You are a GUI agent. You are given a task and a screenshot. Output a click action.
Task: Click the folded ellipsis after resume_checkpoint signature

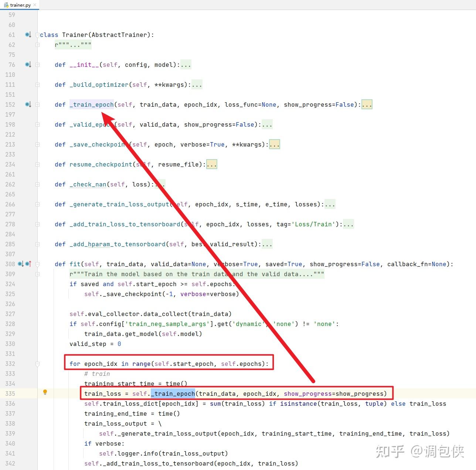(x=211, y=165)
